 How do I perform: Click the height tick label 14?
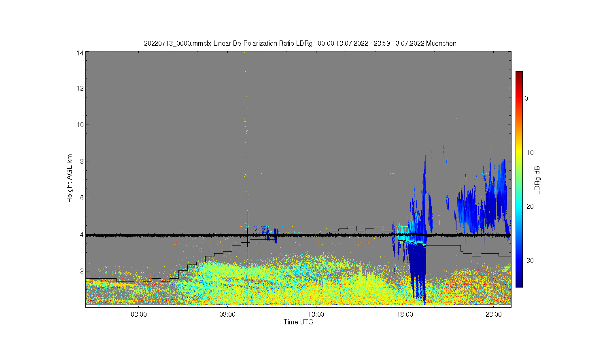[80, 53]
